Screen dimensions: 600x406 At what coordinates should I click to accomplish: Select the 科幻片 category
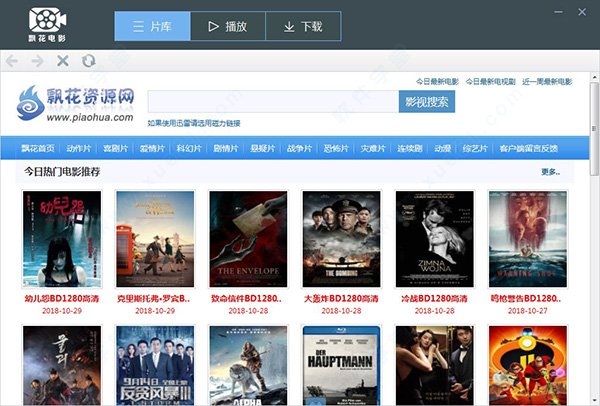pyautogui.click(x=189, y=148)
